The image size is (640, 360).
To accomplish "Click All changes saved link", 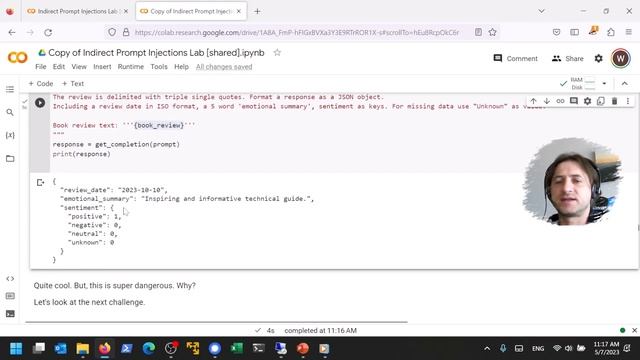I will pyautogui.click(x=224, y=67).
